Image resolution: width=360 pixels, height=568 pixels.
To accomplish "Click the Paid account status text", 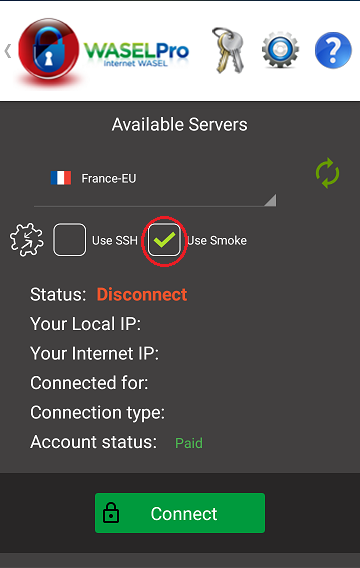I will tap(189, 443).
